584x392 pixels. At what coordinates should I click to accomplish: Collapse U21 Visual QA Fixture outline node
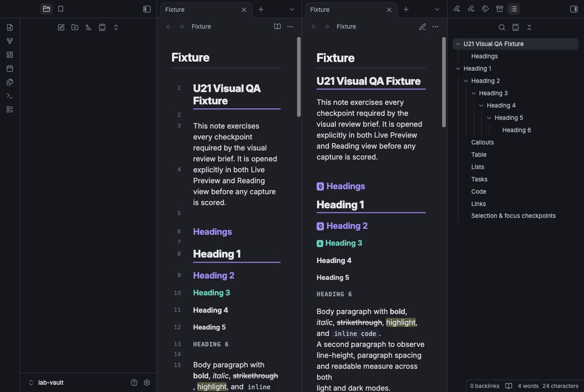click(x=458, y=44)
